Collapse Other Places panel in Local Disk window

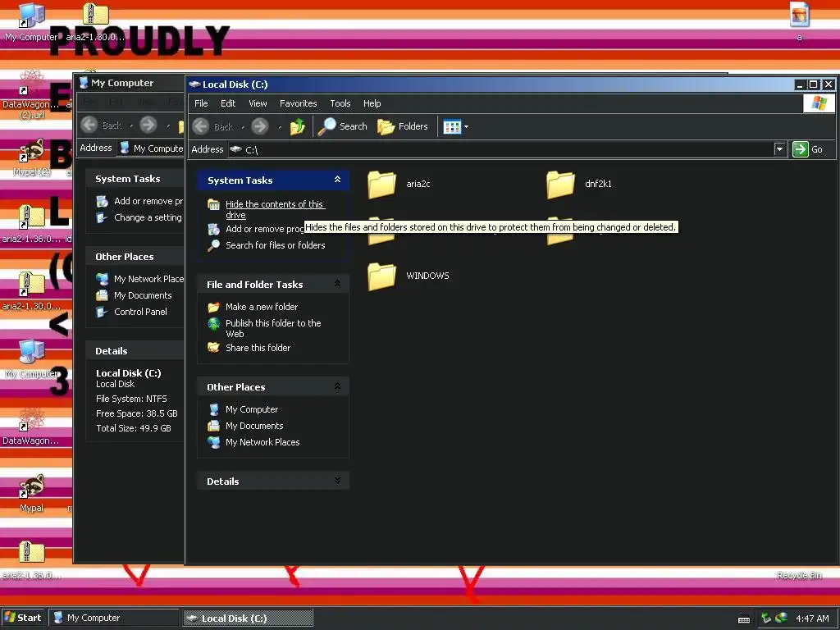pos(337,386)
